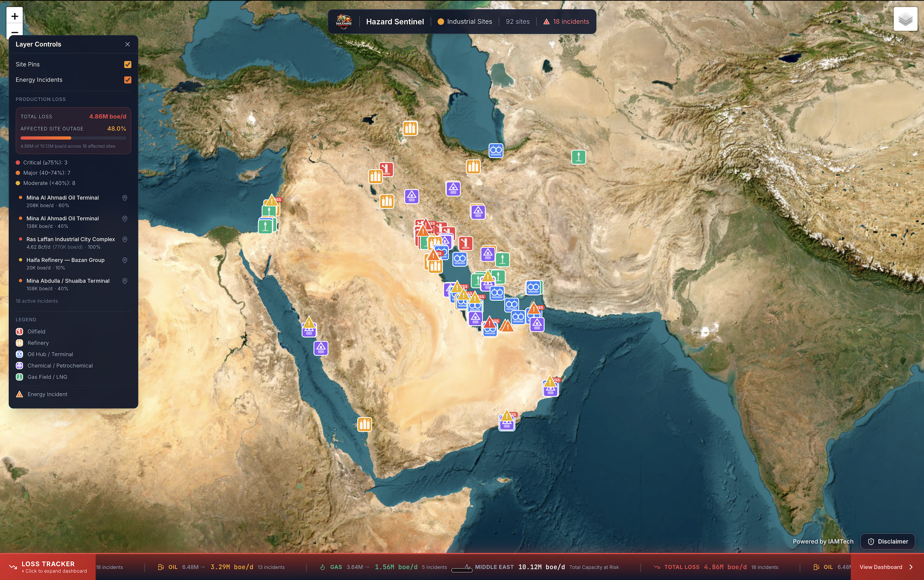Click the Energy Incident legend icon
Screen dimensions: 924x580
click(x=19, y=394)
